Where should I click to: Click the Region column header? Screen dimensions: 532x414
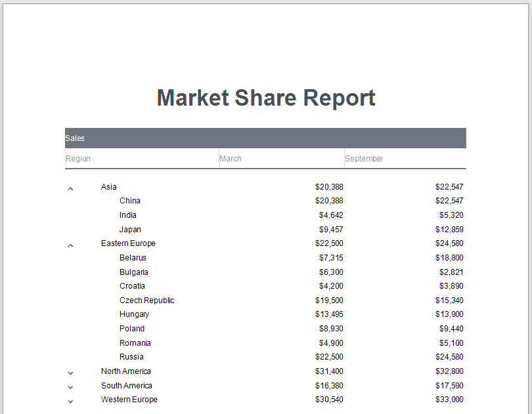pos(78,159)
